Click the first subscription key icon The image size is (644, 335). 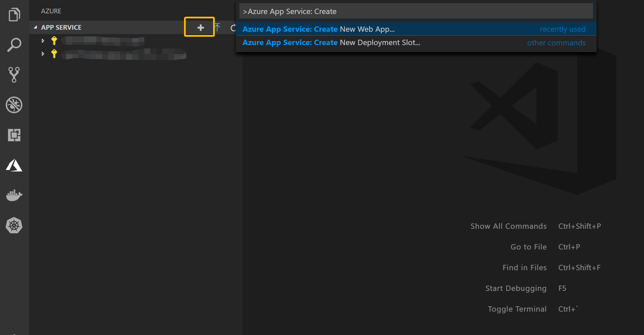tap(54, 40)
